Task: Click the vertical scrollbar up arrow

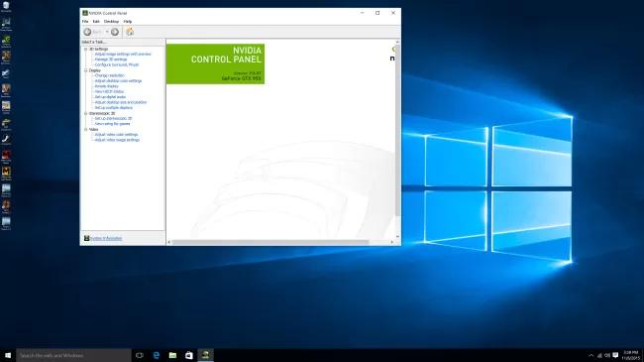Action: pos(397,42)
